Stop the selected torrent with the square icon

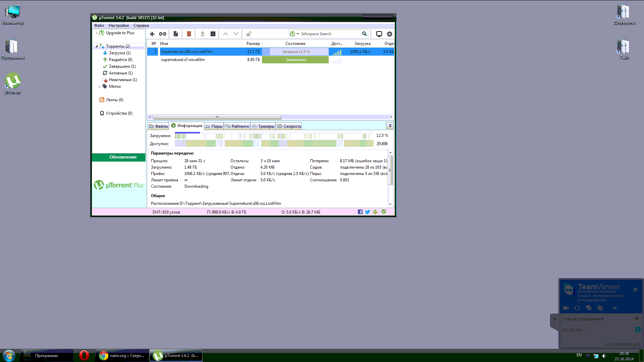pyautogui.click(x=213, y=34)
